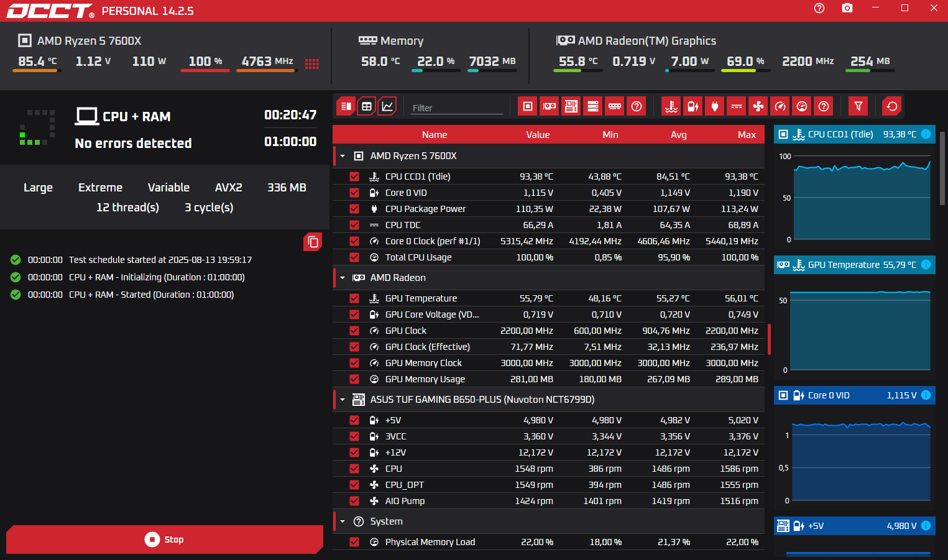The image size is (948, 560).
Task: Switch monitoring to table view
Action: [x=367, y=106]
